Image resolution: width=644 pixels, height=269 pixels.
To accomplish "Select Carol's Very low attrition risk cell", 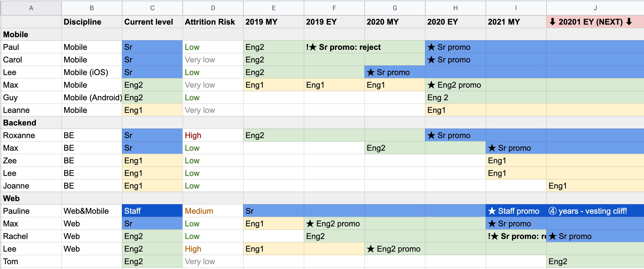I will [200, 59].
